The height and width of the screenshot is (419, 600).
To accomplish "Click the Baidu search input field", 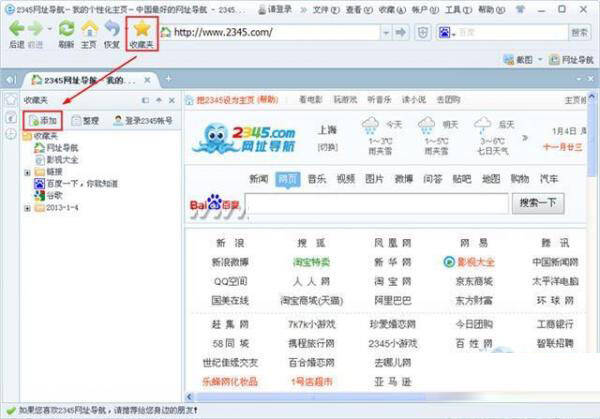I will 377,203.
